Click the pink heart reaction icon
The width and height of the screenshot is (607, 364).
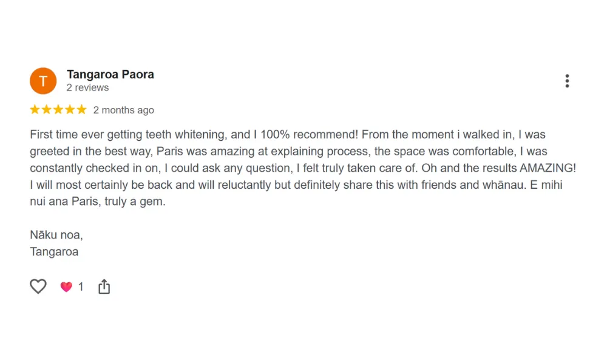66,286
